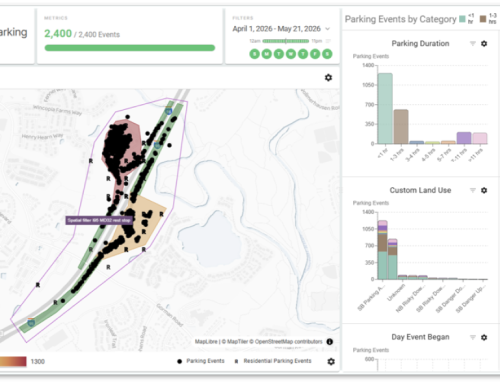The image size is (500, 383).
Task: Toggle the Monday day filter
Action: [267, 54]
